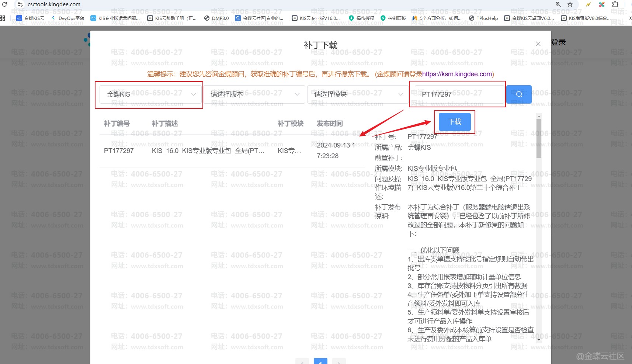
Task: Click the blue 下载 button
Action: point(455,122)
